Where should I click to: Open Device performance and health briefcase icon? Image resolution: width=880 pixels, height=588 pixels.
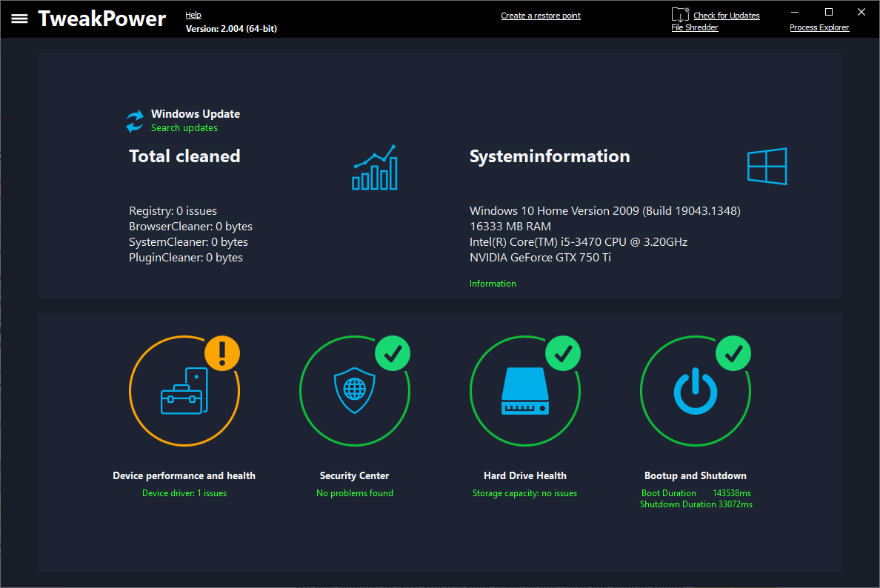click(184, 391)
